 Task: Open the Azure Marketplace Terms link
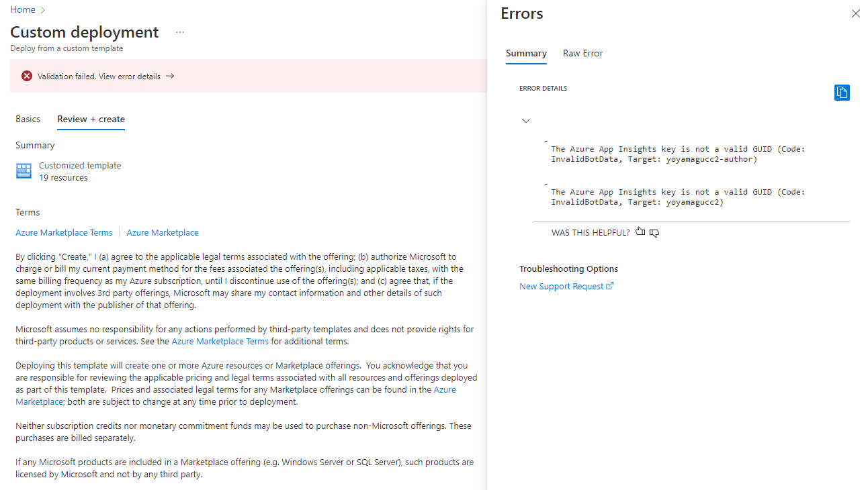[x=64, y=232]
